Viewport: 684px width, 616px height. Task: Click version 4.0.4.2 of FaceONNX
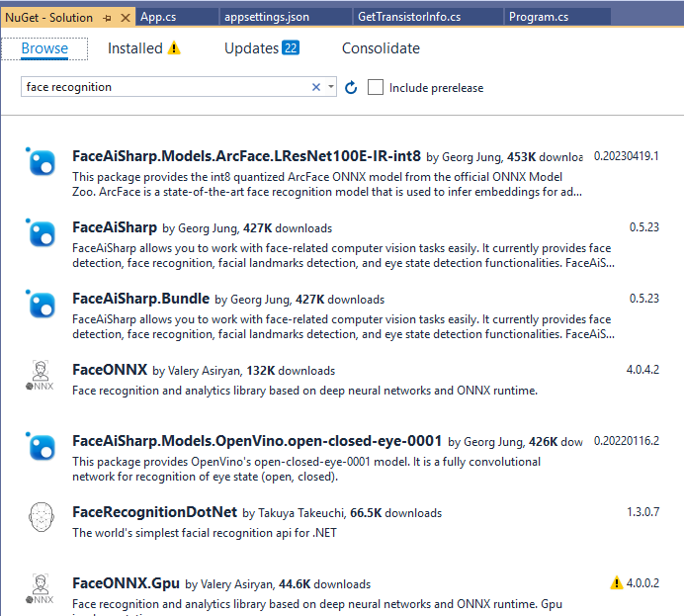[x=642, y=370]
